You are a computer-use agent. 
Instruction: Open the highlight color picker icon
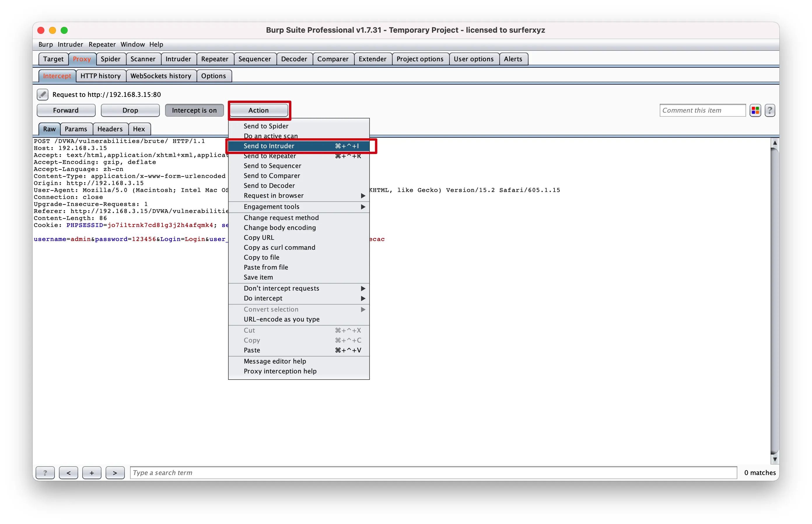click(x=755, y=110)
